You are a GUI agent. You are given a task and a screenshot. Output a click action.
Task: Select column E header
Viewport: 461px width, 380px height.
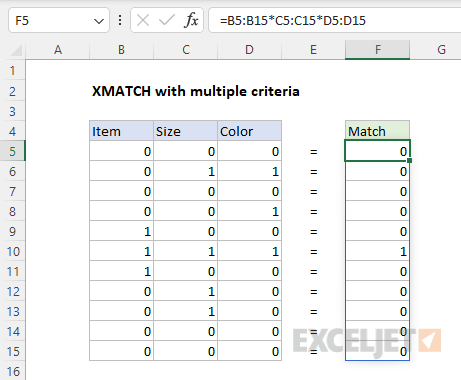[x=313, y=50]
